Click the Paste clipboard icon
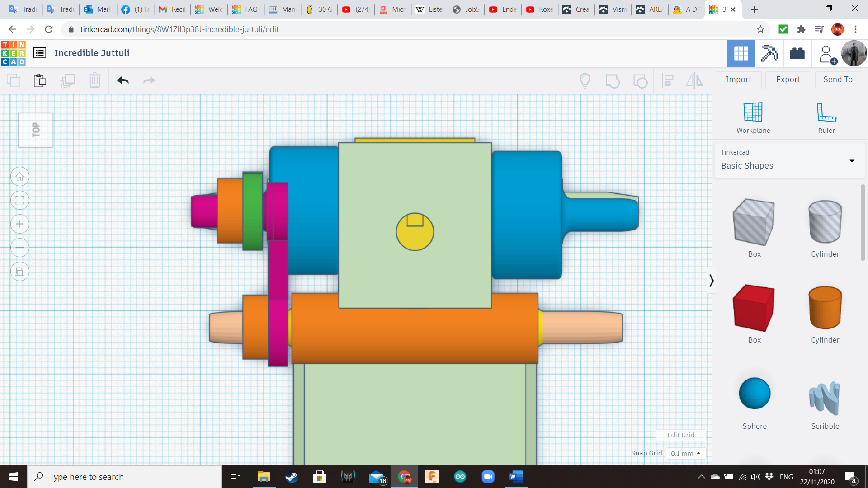 [40, 80]
